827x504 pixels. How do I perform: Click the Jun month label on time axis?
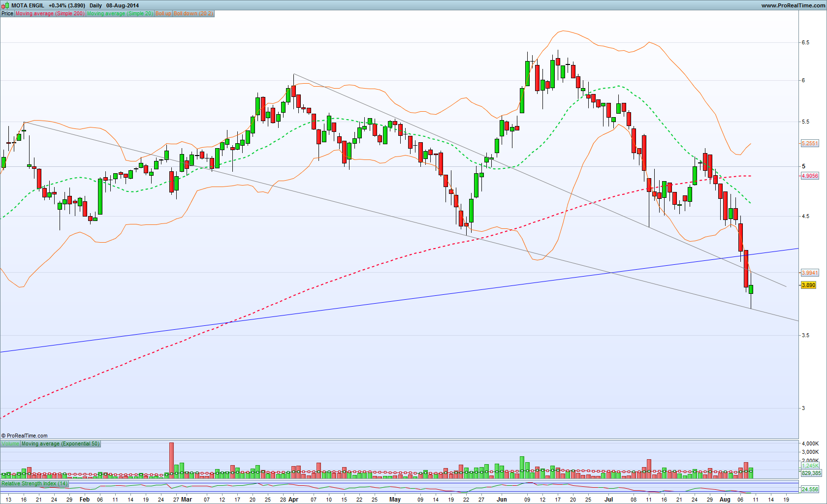[x=502, y=499]
